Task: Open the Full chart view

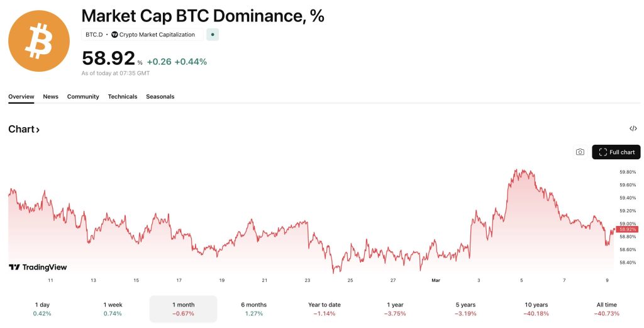Action: pos(616,152)
